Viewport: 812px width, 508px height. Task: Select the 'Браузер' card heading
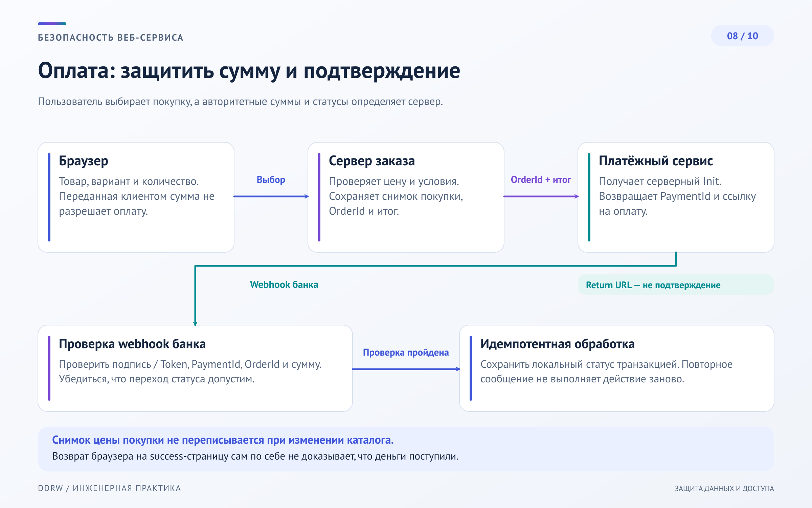point(84,161)
